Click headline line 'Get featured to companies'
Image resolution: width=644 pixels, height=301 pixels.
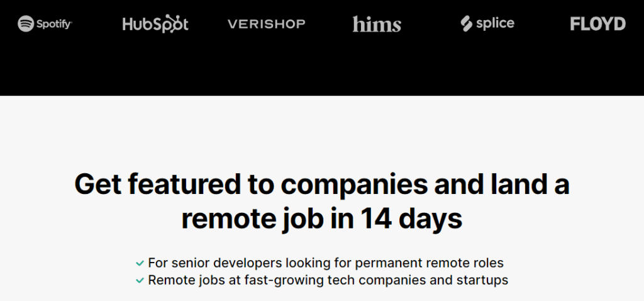(322, 185)
